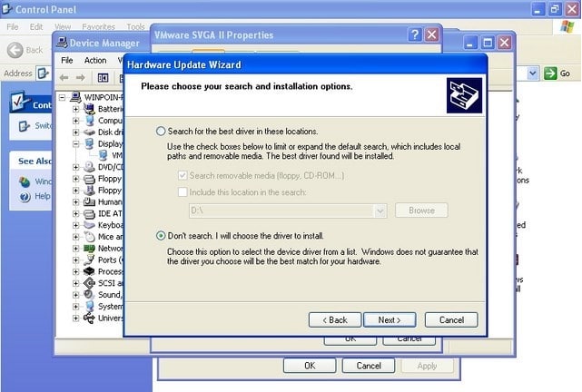Click the forward arrow in Device Manager toolbar
Screen dimensions: 582x392
pyautogui.click(x=81, y=77)
